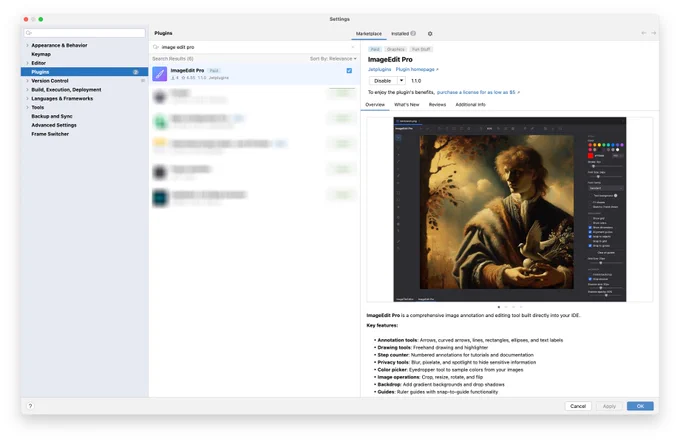Click the ImageEdit Pro detail title
680x442 pixels.
[390, 59]
